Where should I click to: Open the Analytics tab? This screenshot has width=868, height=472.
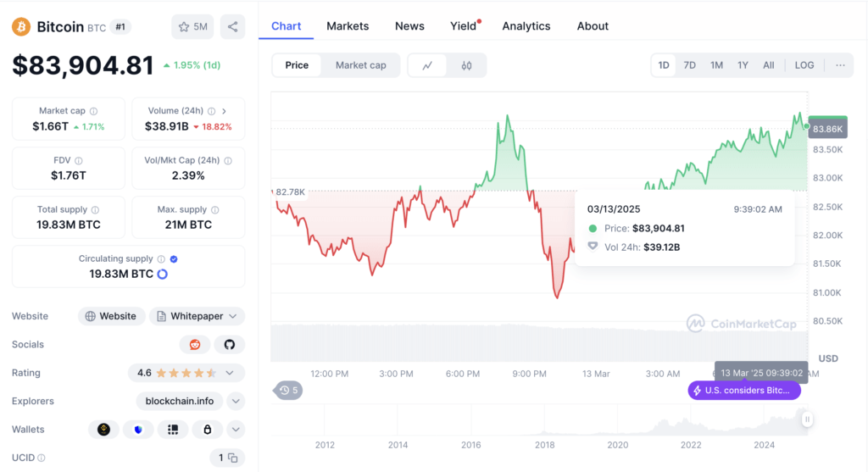526,26
